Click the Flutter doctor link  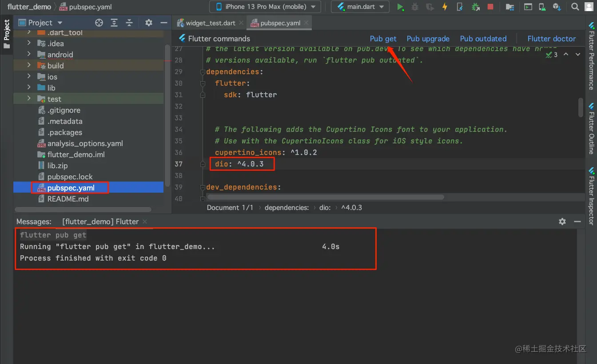[x=551, y=39]
